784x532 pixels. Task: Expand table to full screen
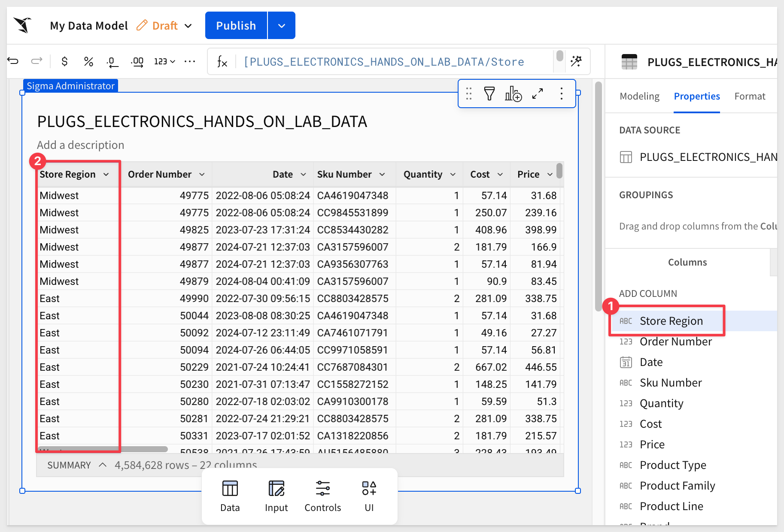click(x=538, y=94)
